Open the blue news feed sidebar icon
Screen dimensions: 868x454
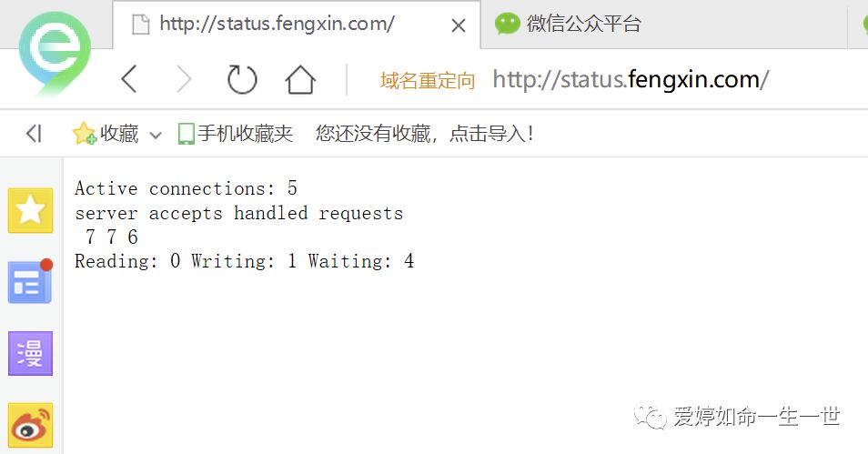pyautogui.click(x=30, y=282)
